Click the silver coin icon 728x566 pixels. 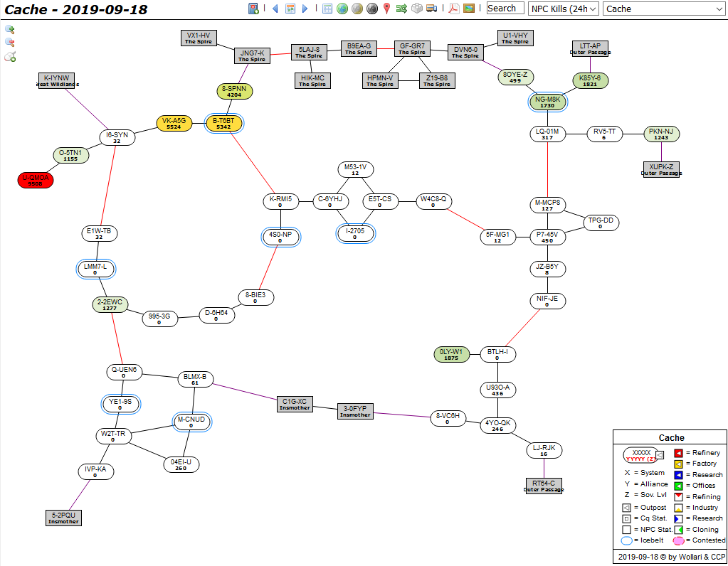click(357, 9)
